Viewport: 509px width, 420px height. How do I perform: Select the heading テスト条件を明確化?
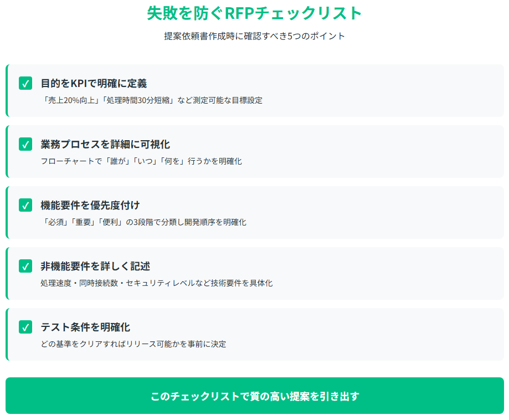(85, 327)
